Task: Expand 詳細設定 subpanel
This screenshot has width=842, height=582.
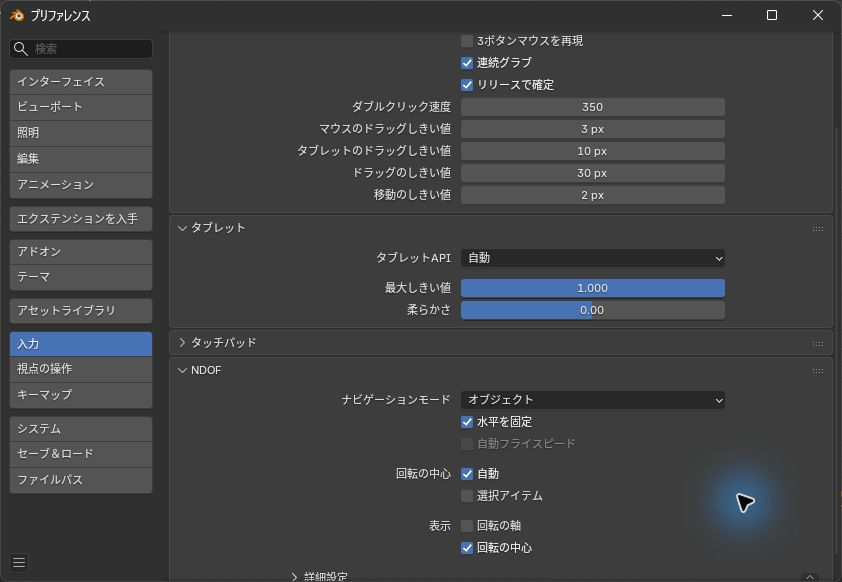Action: click(x=294, y=577)
